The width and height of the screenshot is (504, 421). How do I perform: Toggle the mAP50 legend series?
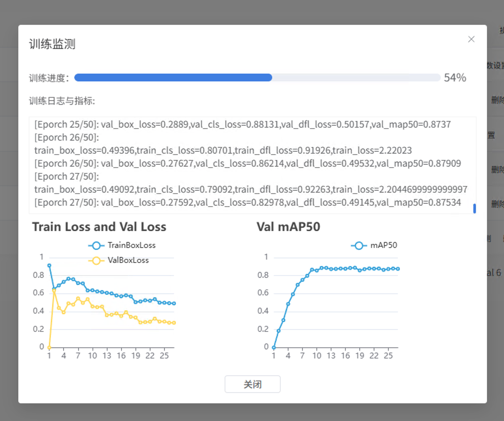374,245
